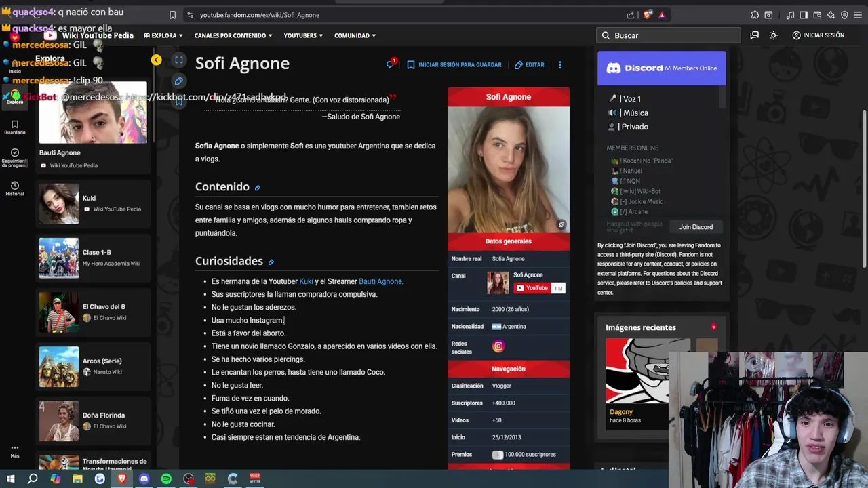
Task: Open the Doña Florinda sidebar card
Action: point(93,420)
